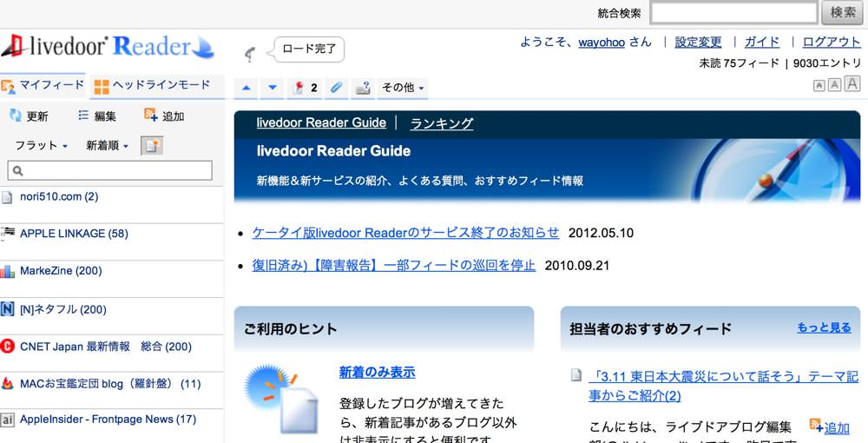Open the wayohoo user profile link
868x443 pixels.
click(x=602, y=42)
